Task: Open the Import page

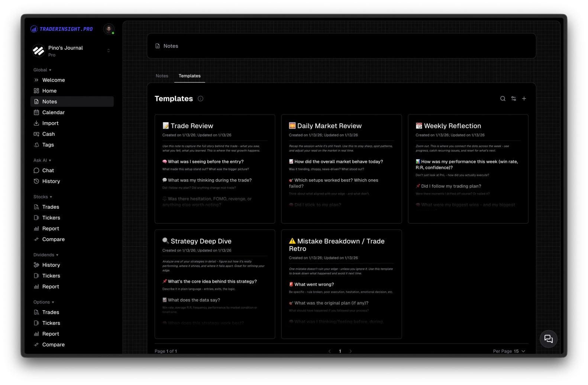Action: click(x=72, y=123)
